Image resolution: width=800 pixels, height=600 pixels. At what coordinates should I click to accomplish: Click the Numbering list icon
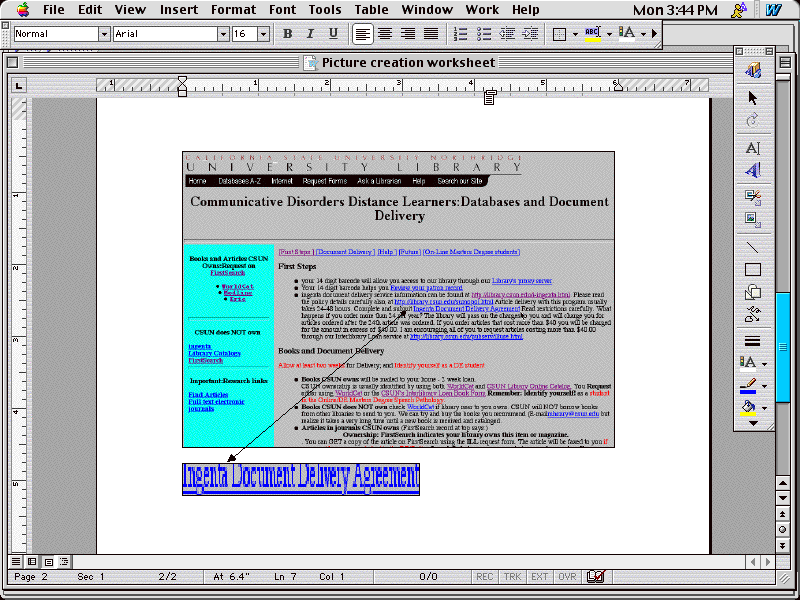tap(460, 34)
